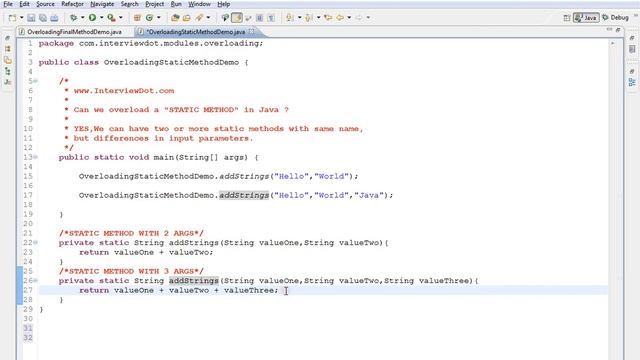640x360 pixels.
Task: Click the Previous Annotation icon
Action: tap(309, 18)
